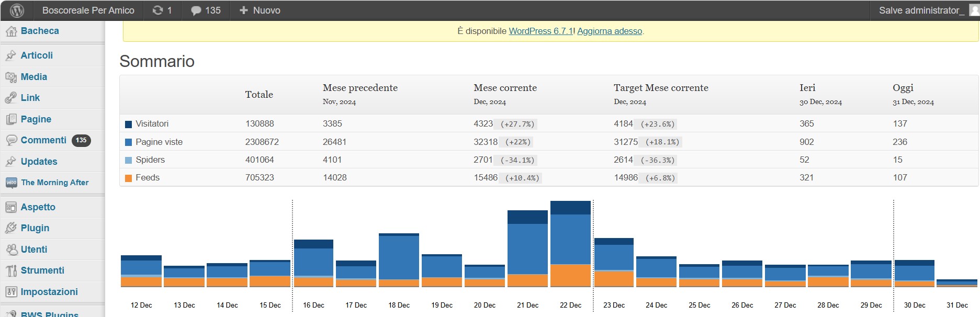
Task: Open The Morning After menu
Action: [55, 183]
